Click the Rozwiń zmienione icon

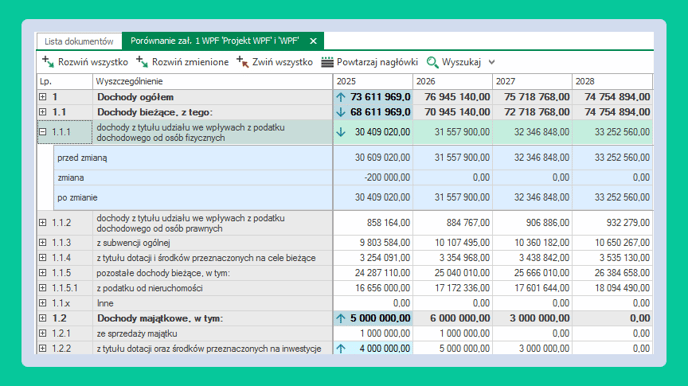142,62
